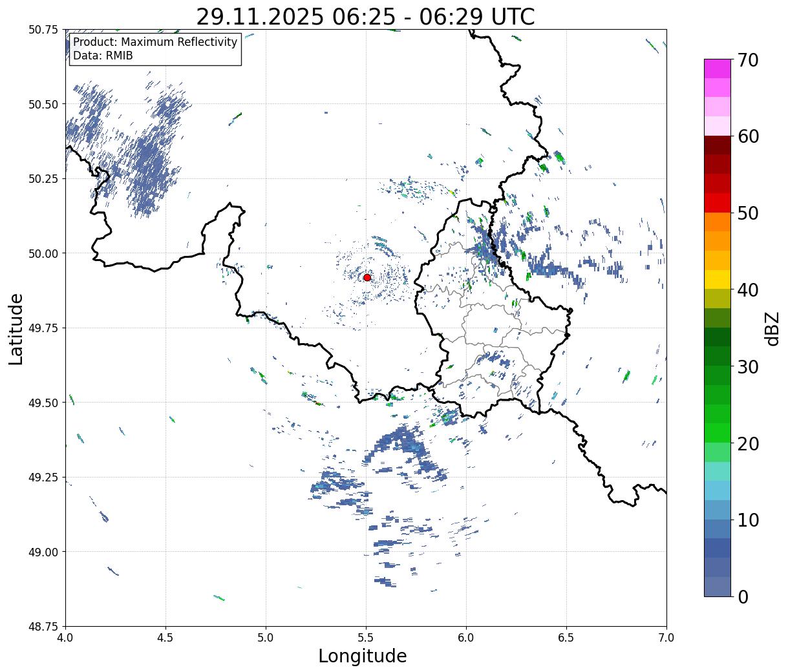This screenshot has width=788, height=672.
Task: Click the 'Data: RMIB' legend text
Action: pos(103,56)
